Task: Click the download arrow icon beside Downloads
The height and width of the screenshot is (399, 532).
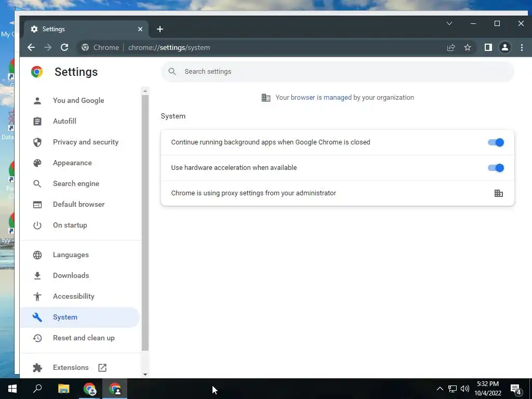Action: (37, 275)
